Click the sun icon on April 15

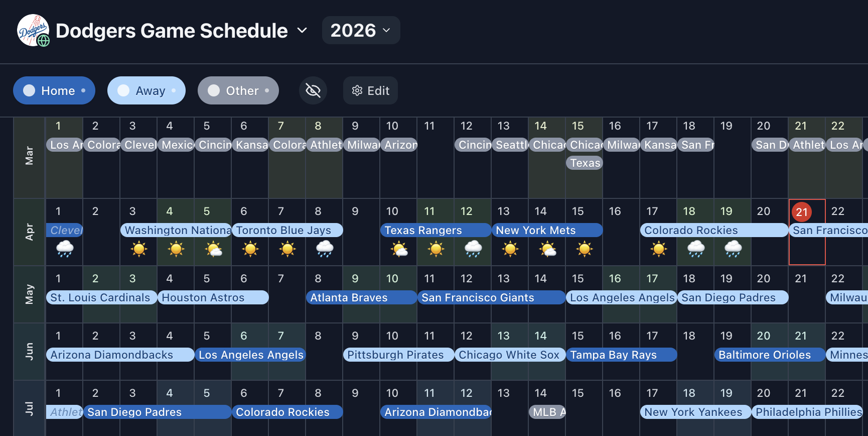tap(585, 249)
